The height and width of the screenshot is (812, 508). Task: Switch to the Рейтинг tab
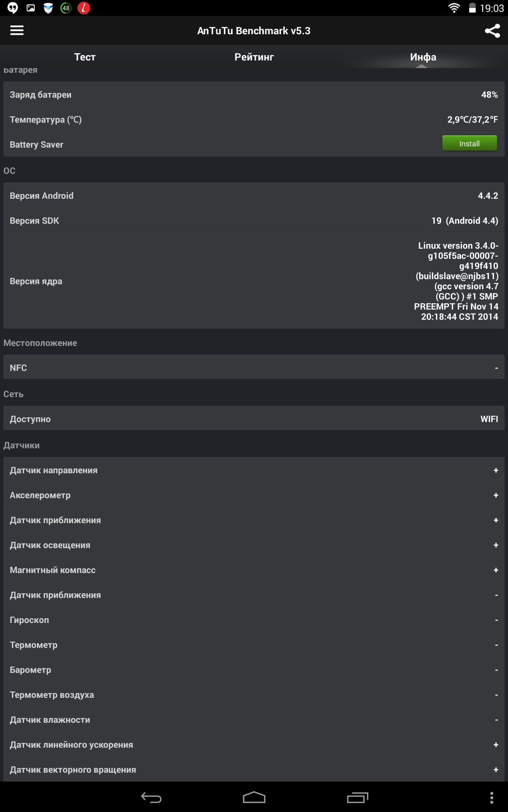click(x=254, y=57)
